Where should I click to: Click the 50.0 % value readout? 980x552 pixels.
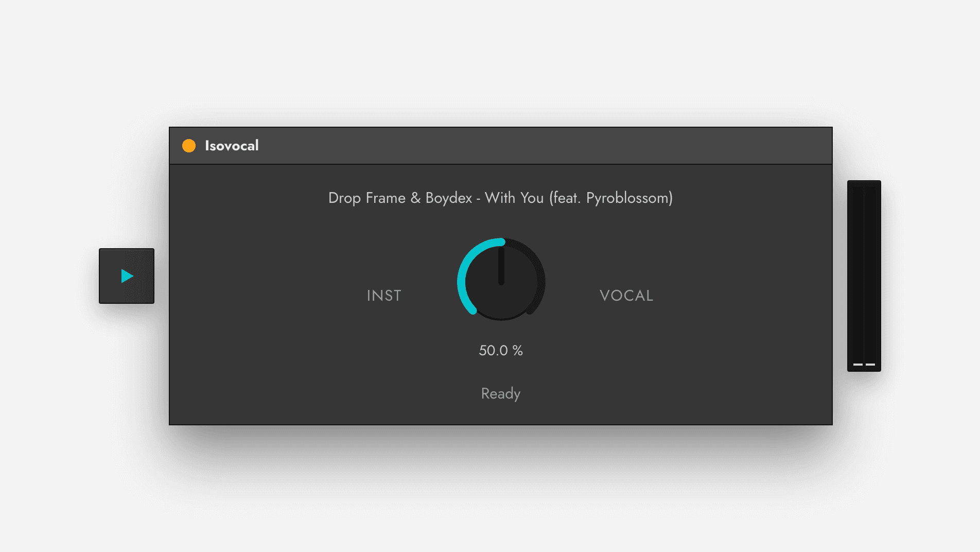(x=501, y=351)
